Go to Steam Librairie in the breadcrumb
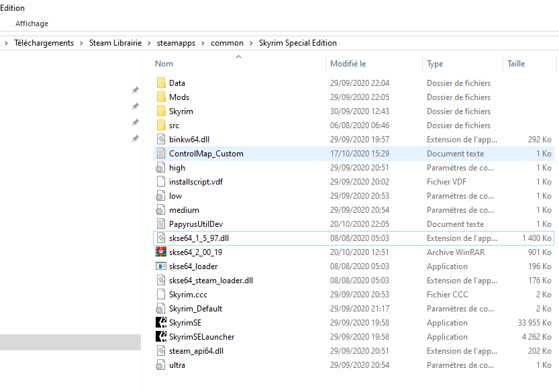The image size is (559, 392). pos(115,43)
